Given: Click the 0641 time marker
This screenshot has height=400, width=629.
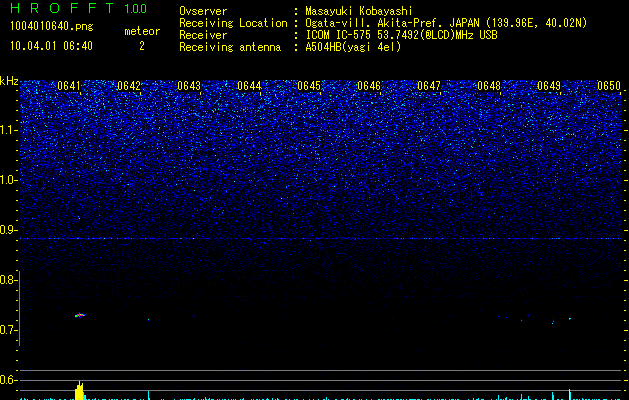Looking at the screenshot, I should (69, 86).
